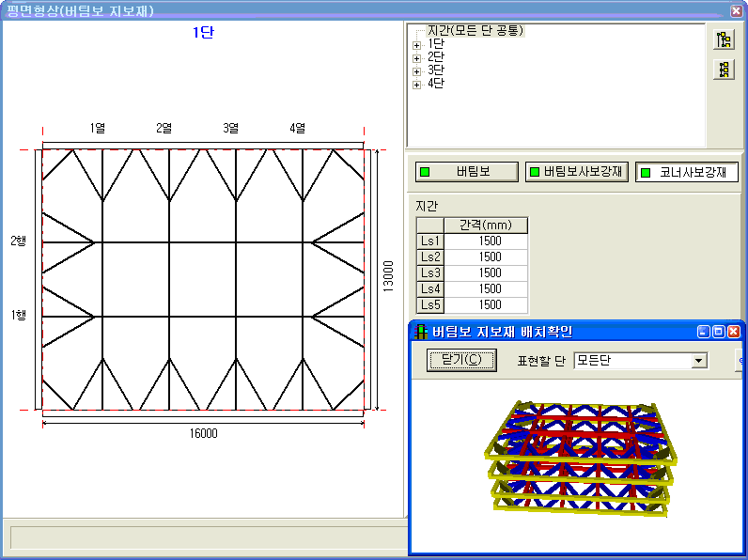The height and width of the screenshot is (560, 748).
Task: Maximize the 버팀보 지보재 배치확인 window
Action: (719, 332)
